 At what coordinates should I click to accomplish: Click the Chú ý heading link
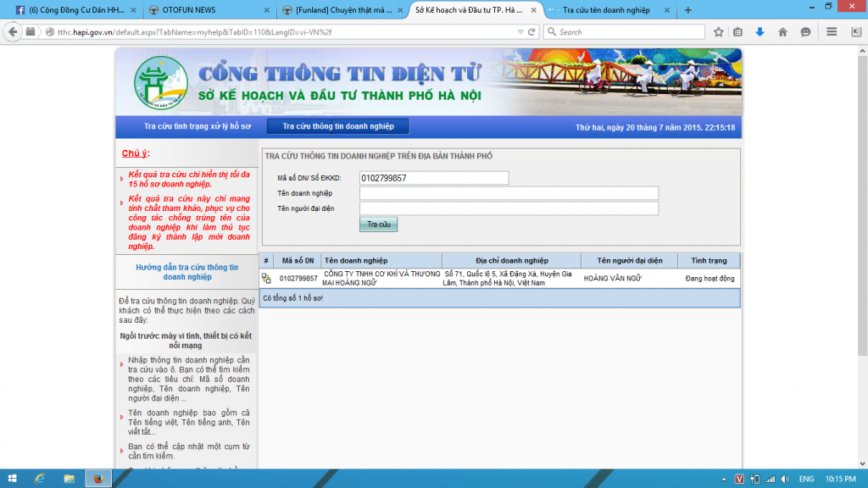coord(136,153)
